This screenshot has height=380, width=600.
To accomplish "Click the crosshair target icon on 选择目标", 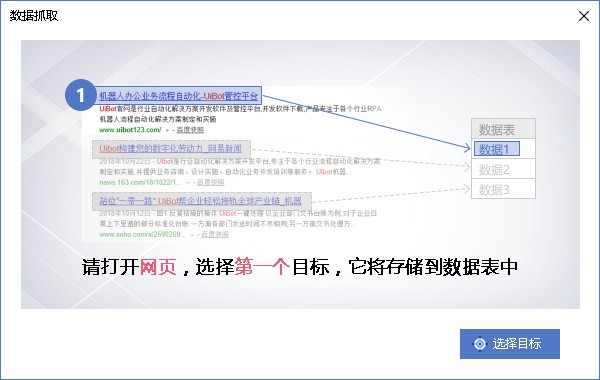I will click(x=479, y=344).
